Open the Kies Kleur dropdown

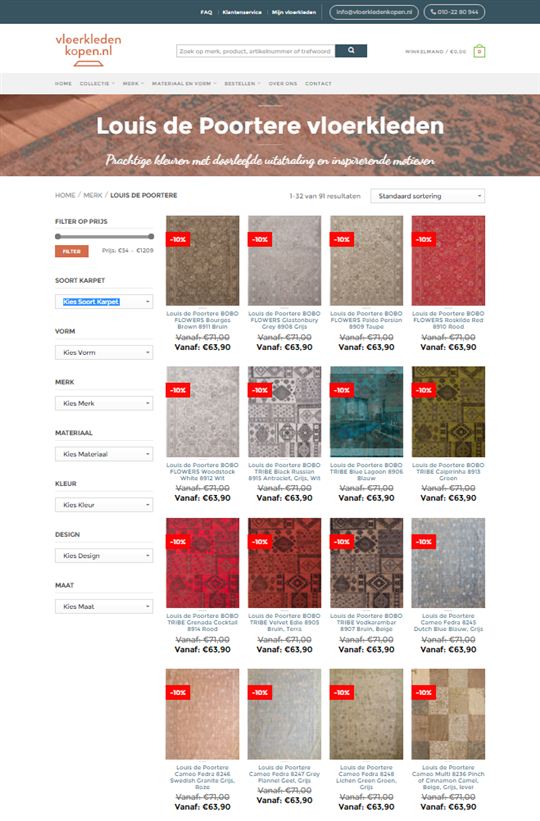coord(104,505)
